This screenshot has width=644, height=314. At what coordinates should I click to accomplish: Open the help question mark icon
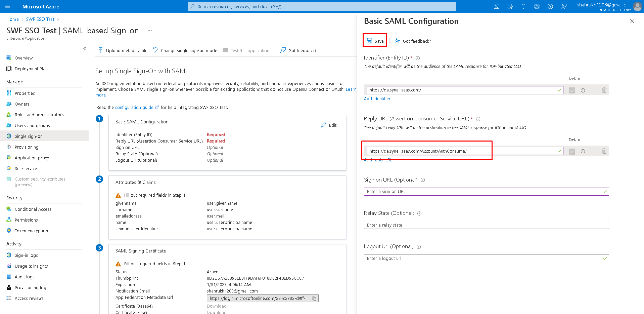coord(550,6)
